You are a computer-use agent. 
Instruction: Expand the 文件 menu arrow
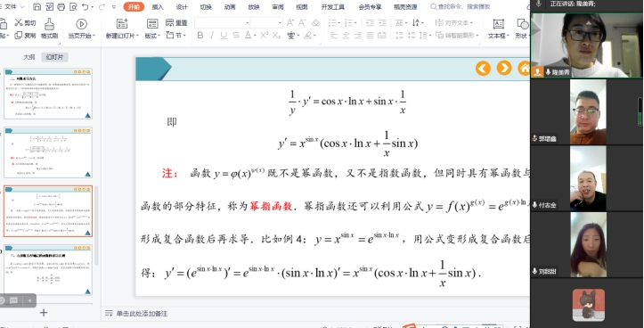[x=22, y=6]
